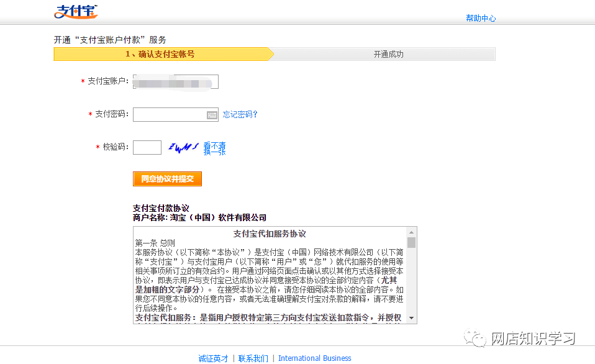Click heading 支付宝付款协议
This screenshot has width=595, height=364.
pyautogui.click(x=161, y=208)
